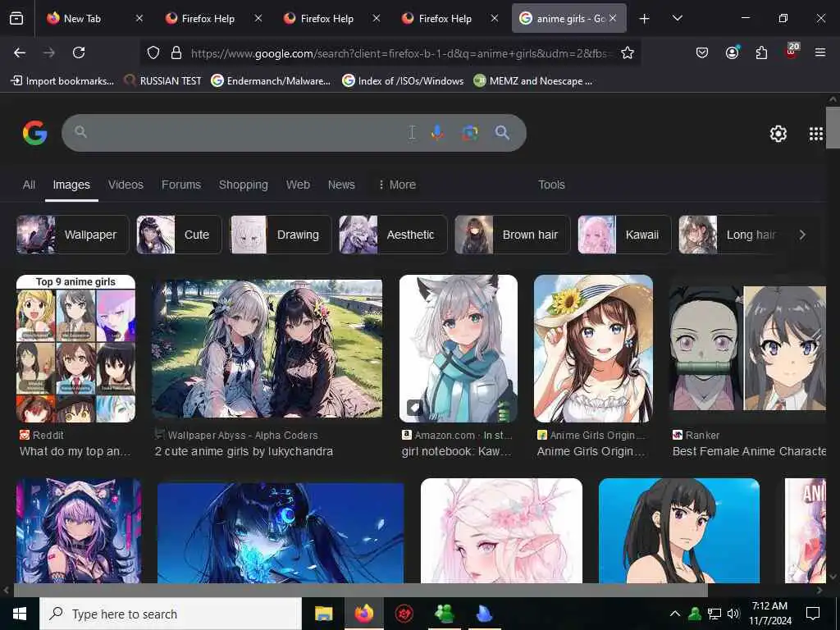Open Windows notification center
Image resolution: width=840 pixels, height=630 pixels.
click(x=813, y=614)
